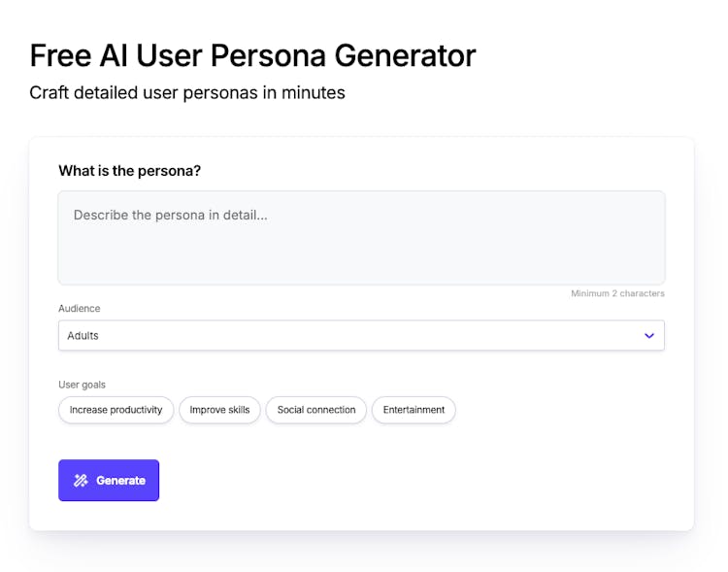This screenshot has height=572, width=728.
Task: Click the "Free AI User Persona Generator" heading
Action: tap(252, 55)
